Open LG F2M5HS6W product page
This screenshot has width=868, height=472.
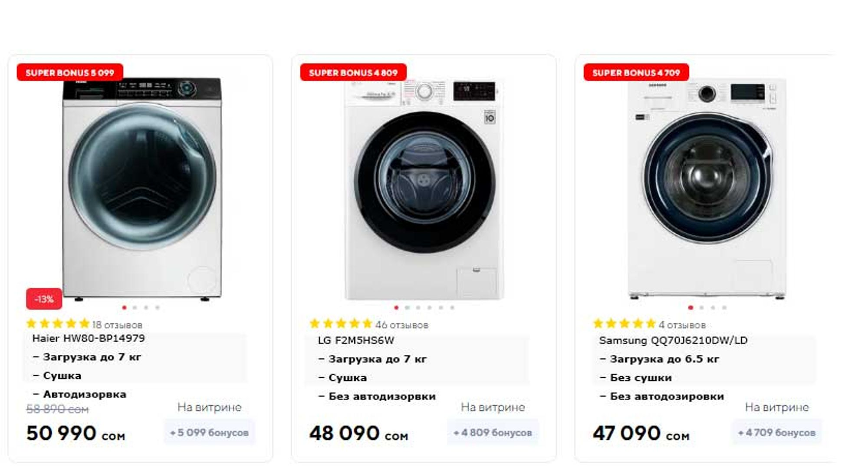coord(356,340)
